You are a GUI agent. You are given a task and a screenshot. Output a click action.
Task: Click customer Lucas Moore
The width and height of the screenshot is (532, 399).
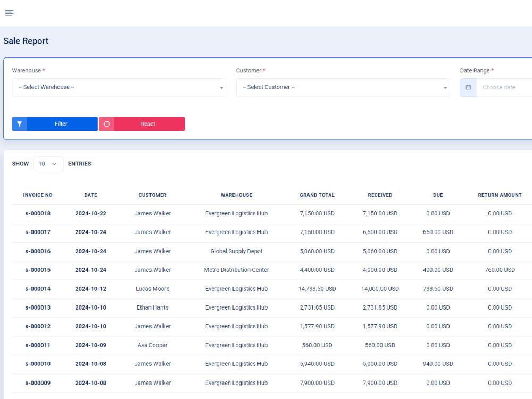pyautogui.click(x=152, y=289)
